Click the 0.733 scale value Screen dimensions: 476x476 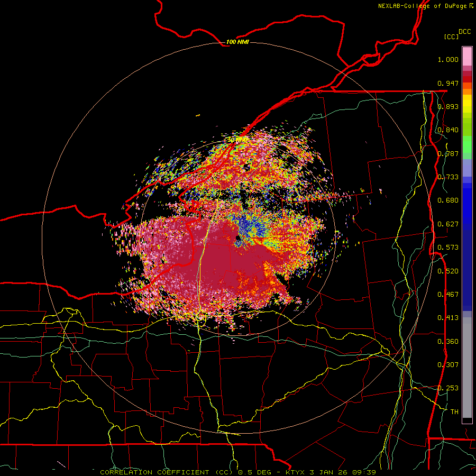click(448, 177)
